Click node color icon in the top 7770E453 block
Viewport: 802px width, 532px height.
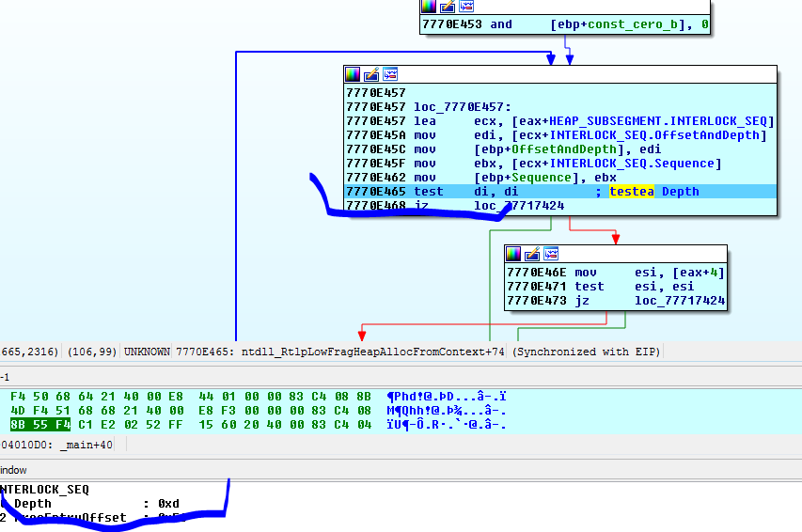pos(429,6)
